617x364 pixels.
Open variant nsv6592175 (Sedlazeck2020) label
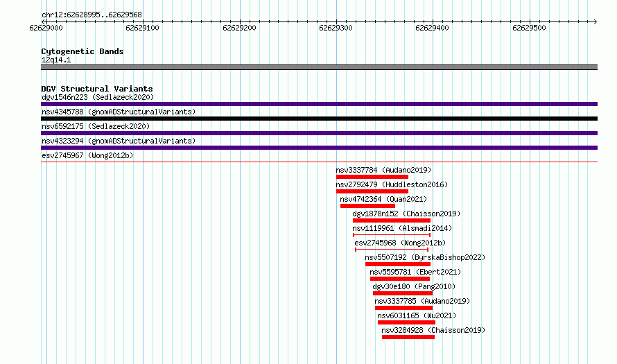pyautogui.click(x=96, y=126)
